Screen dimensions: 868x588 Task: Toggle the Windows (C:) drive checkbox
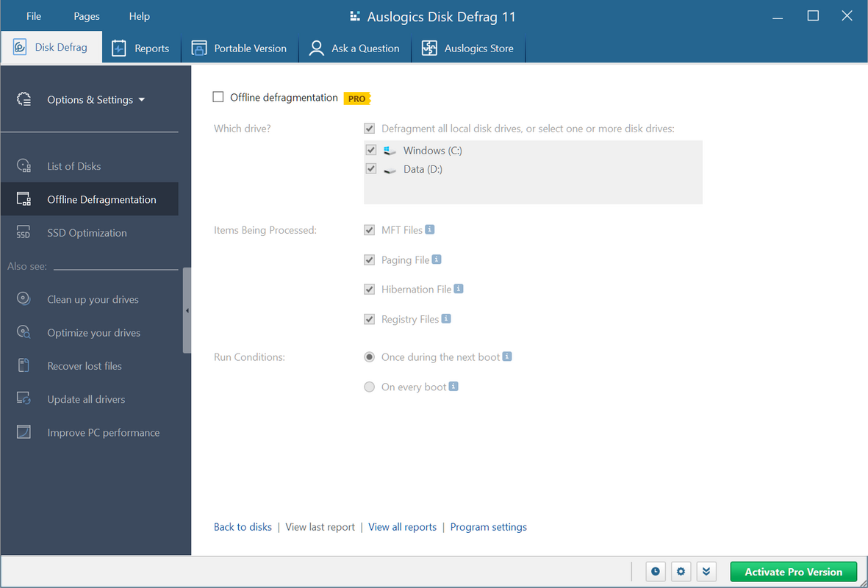tap(371, 150)
